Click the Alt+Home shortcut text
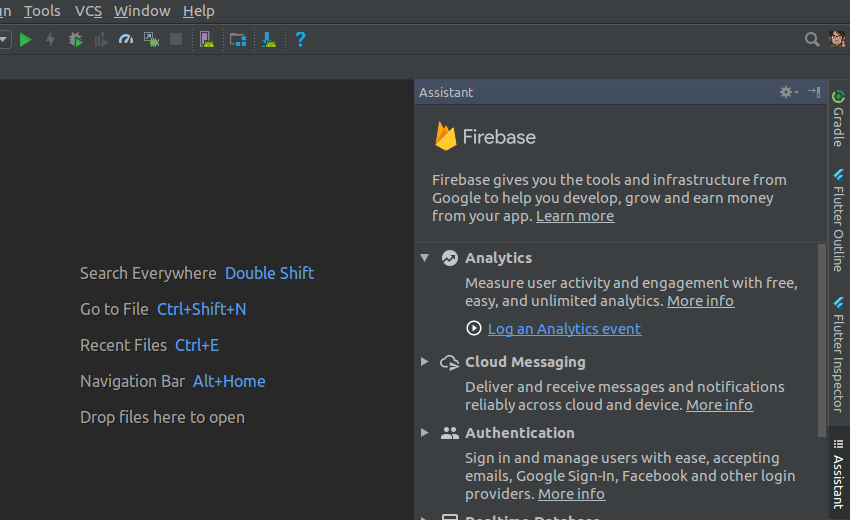 (x=229, y=381)
